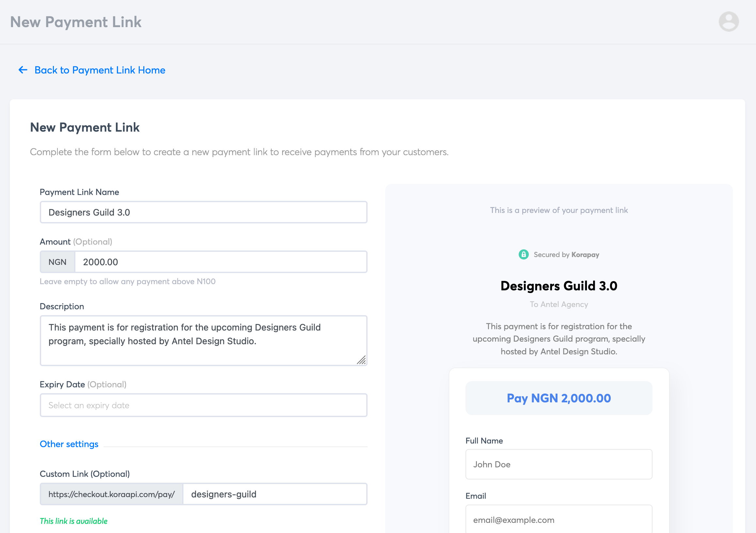Expand the Other settings section
Screen dimensions: 756x533
point(69,444)
